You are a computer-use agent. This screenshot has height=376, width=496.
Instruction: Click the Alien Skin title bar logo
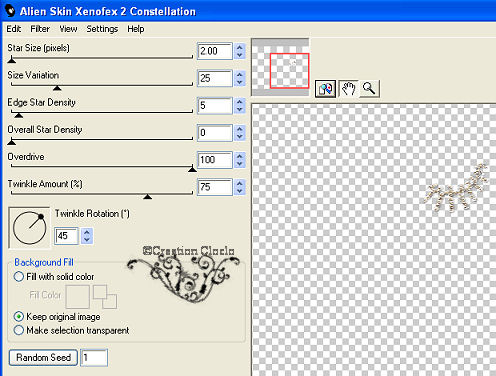tap(10, 11)
